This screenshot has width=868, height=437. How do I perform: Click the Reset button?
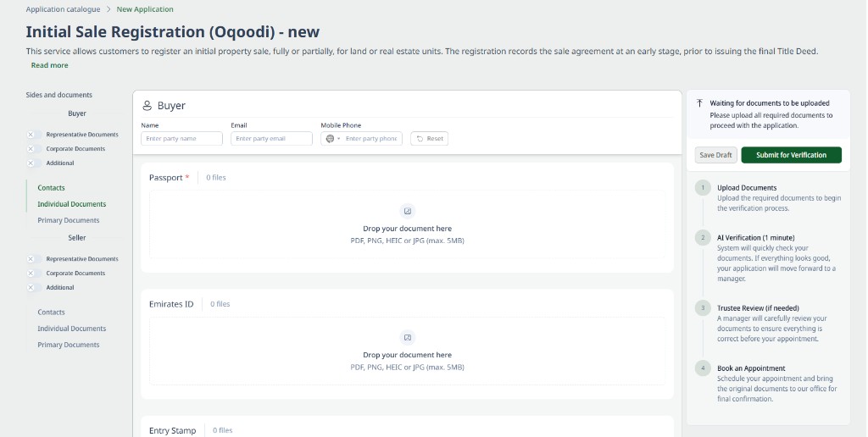[429, 139]
